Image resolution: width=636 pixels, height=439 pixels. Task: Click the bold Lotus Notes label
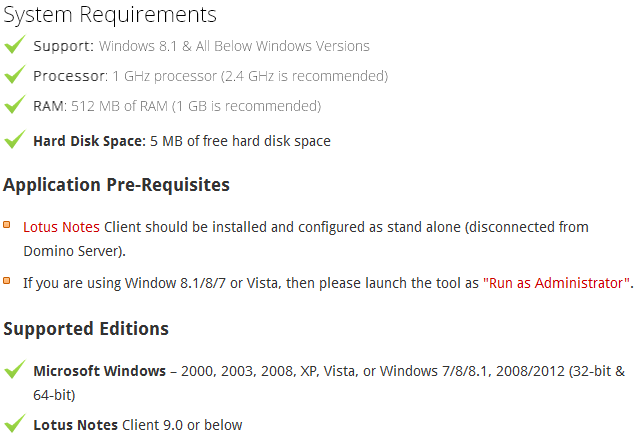tap(75, 425)
